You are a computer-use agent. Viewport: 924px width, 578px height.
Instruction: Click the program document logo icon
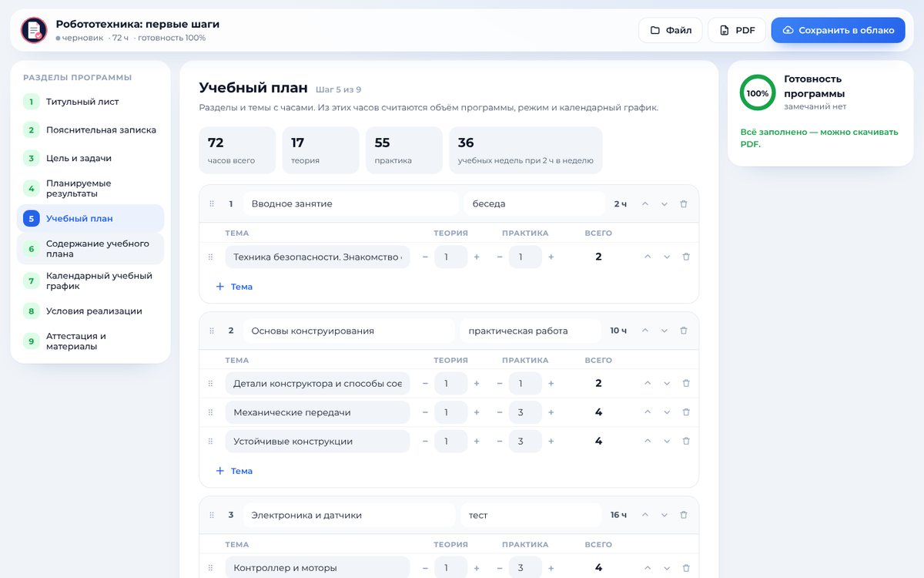tap(34, 30)
